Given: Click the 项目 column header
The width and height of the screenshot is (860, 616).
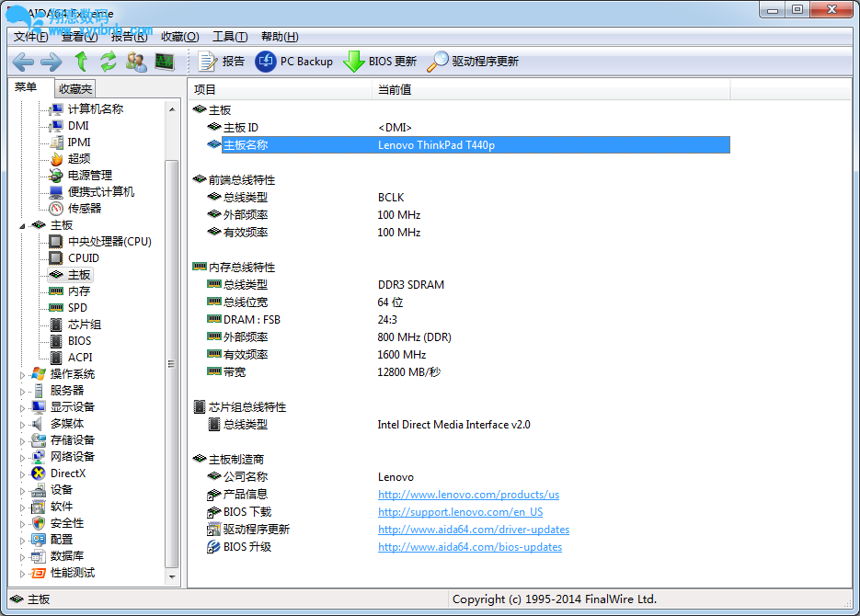Looking at the screenshot, I should pos(281,90).
